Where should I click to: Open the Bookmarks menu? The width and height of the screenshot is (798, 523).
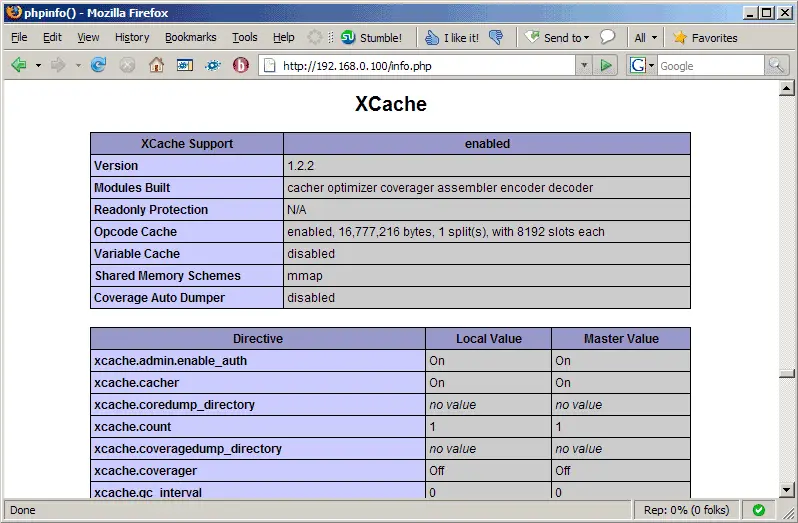[x=190, y=37]
